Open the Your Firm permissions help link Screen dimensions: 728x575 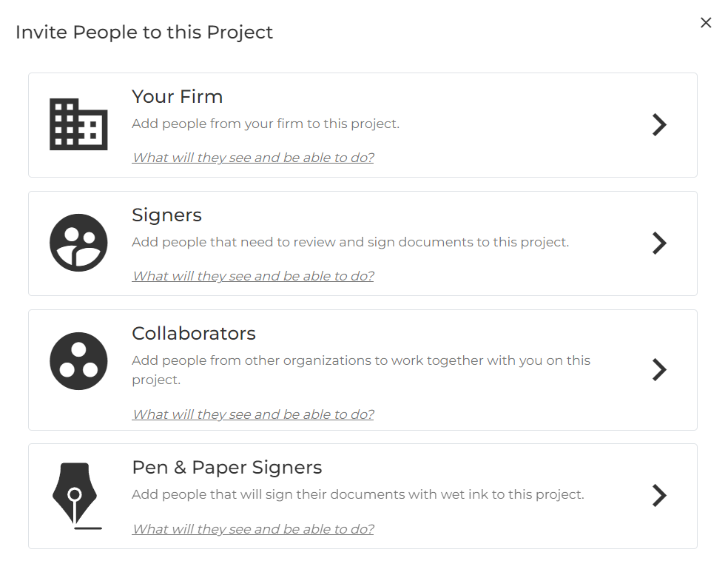tap(253, 158)
